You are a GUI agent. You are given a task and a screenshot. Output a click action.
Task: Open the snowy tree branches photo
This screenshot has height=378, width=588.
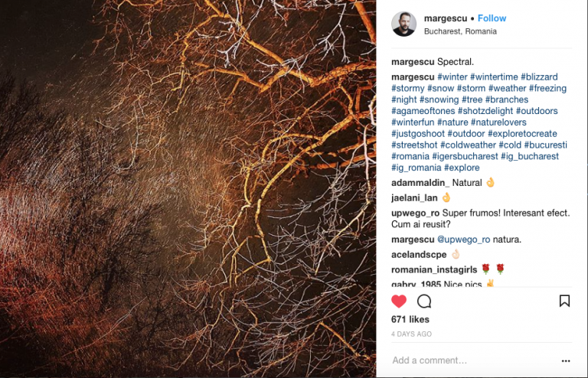188,189
